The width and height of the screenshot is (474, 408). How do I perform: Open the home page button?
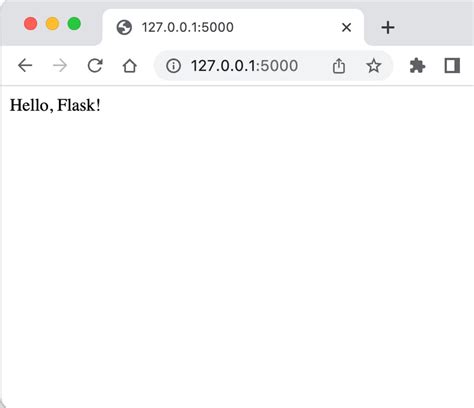[130, 66]
